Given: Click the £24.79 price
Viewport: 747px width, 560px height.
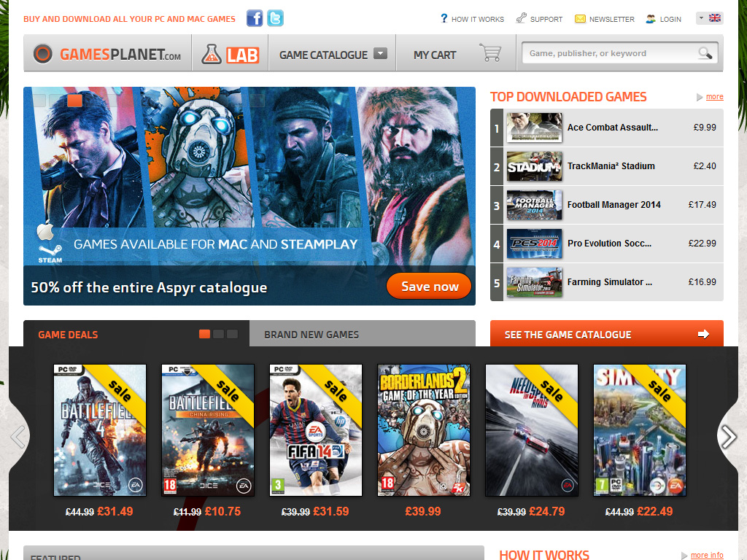Looking at the screenshot, I should pyautogui.click(x=547, y=511).
